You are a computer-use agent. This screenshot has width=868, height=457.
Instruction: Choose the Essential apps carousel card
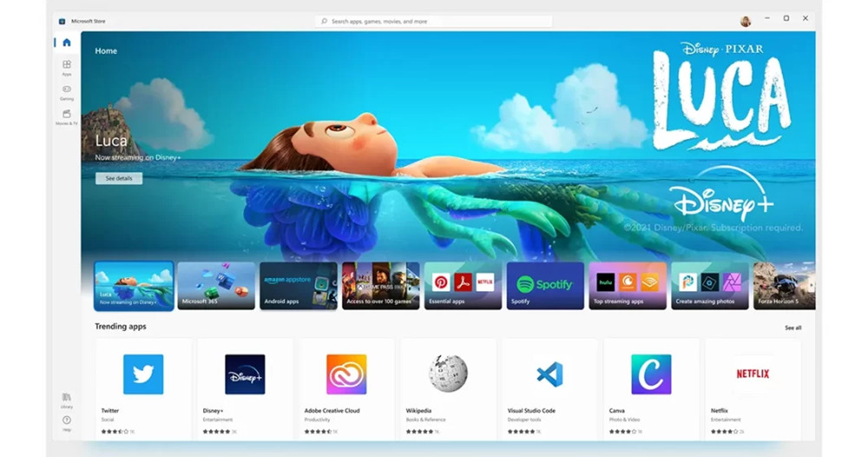point(463,286)
